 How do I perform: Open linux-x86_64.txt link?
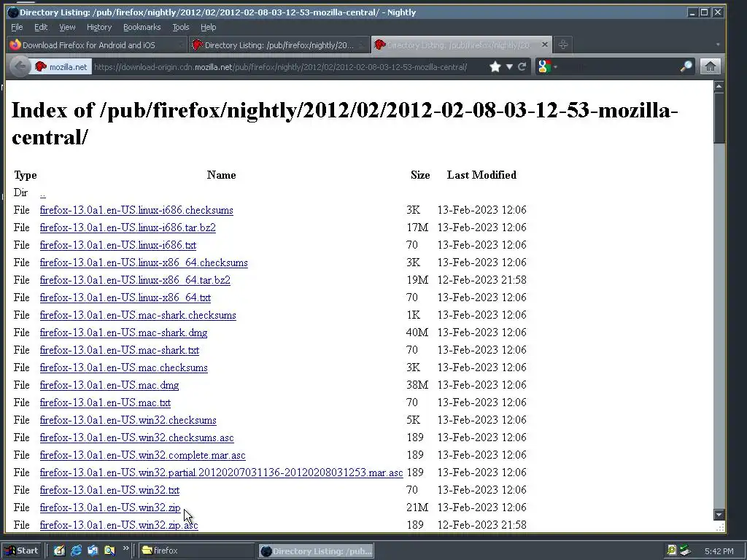(x=125, y=297)
